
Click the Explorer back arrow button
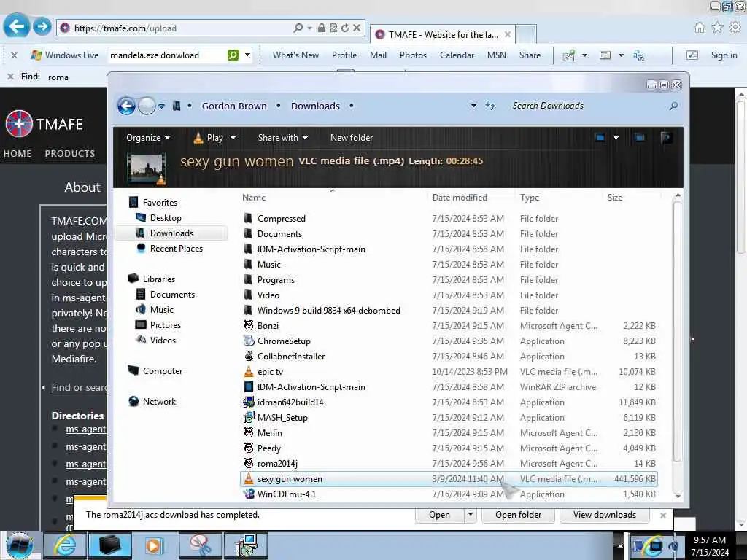coord(126,106)
